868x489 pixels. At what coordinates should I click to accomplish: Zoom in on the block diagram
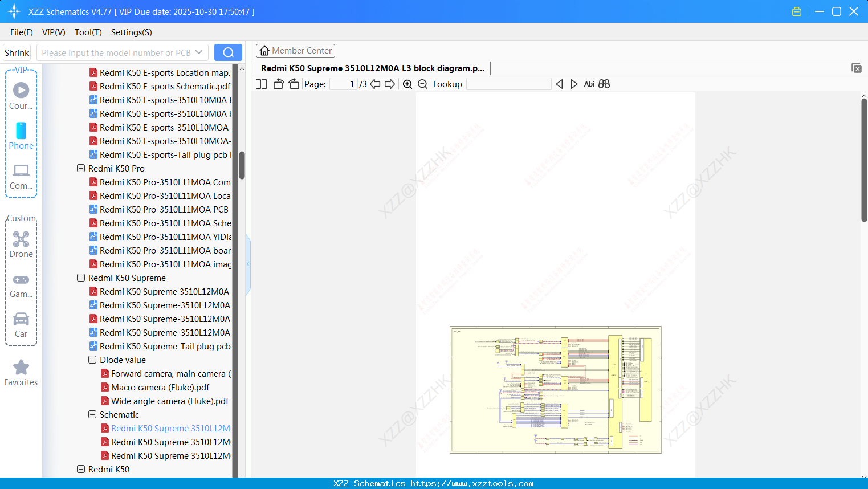point(407,84)
